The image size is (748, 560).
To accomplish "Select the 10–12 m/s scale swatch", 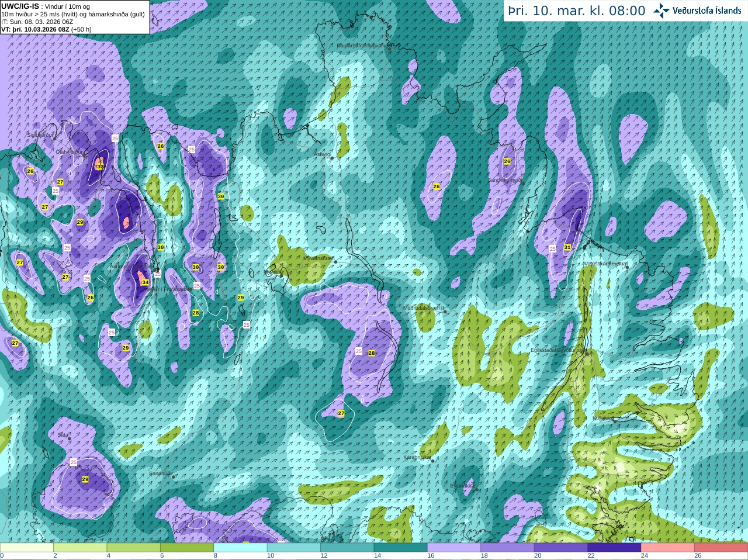I will click(x=293, y=548).
